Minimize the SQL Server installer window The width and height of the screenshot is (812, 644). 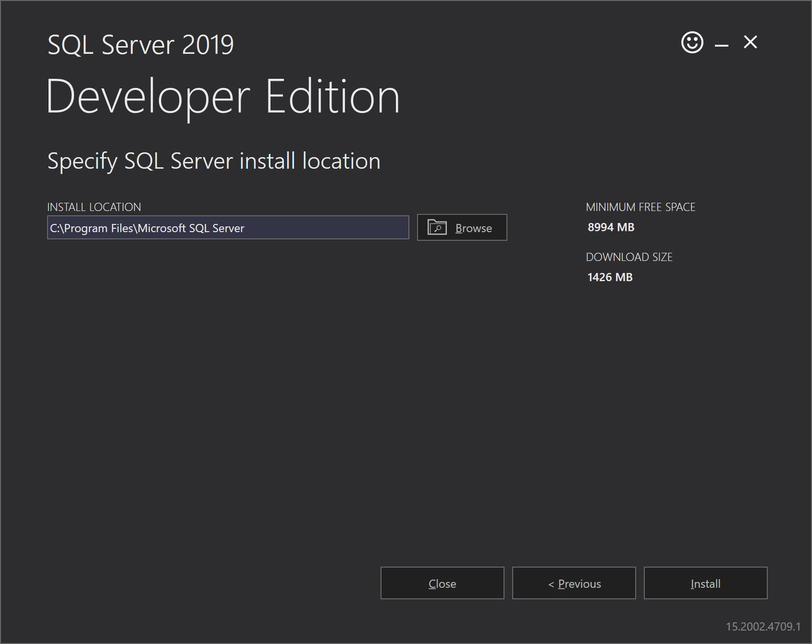[721, 45]
